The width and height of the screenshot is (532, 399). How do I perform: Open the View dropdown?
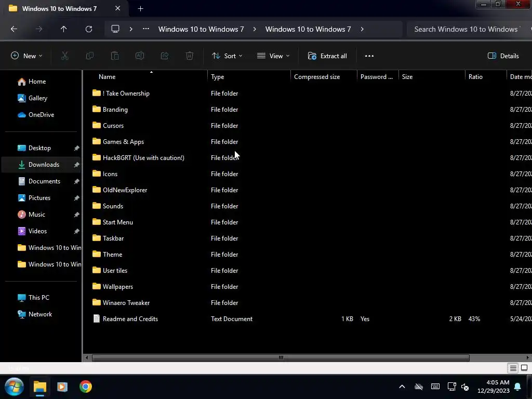pyautogui.click(x=273, y=56)
